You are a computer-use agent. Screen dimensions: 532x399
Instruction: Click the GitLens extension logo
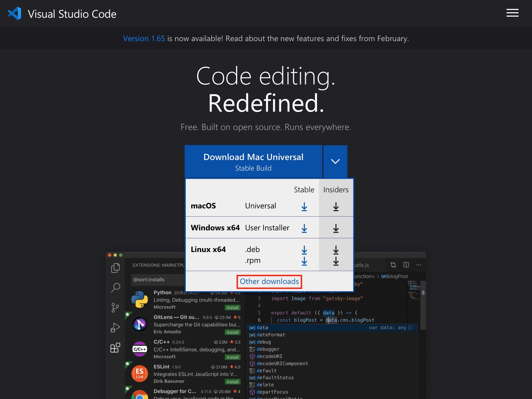coord(140,324)
